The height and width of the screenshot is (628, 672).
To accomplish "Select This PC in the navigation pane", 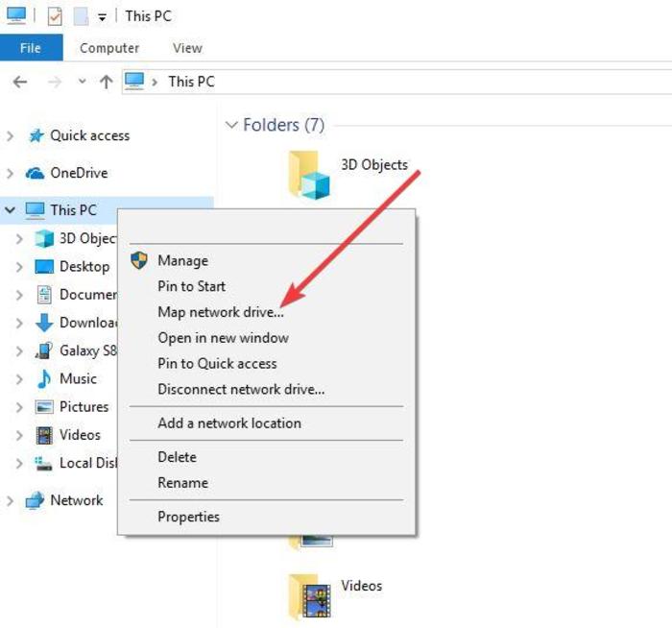I will click(73, 210).
